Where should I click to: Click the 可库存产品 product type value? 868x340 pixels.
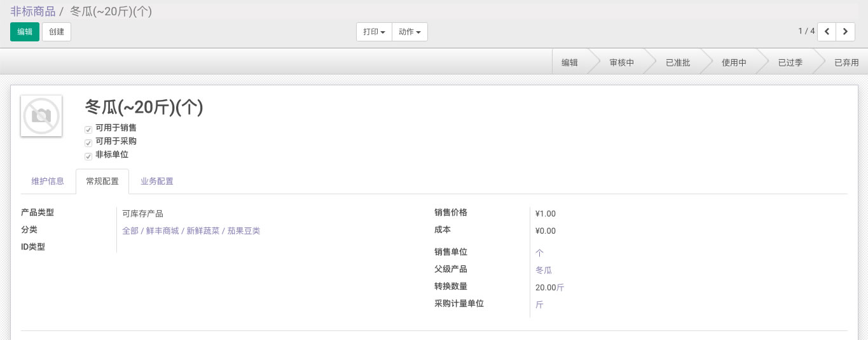pyautogui.click(x=142, y=213)
